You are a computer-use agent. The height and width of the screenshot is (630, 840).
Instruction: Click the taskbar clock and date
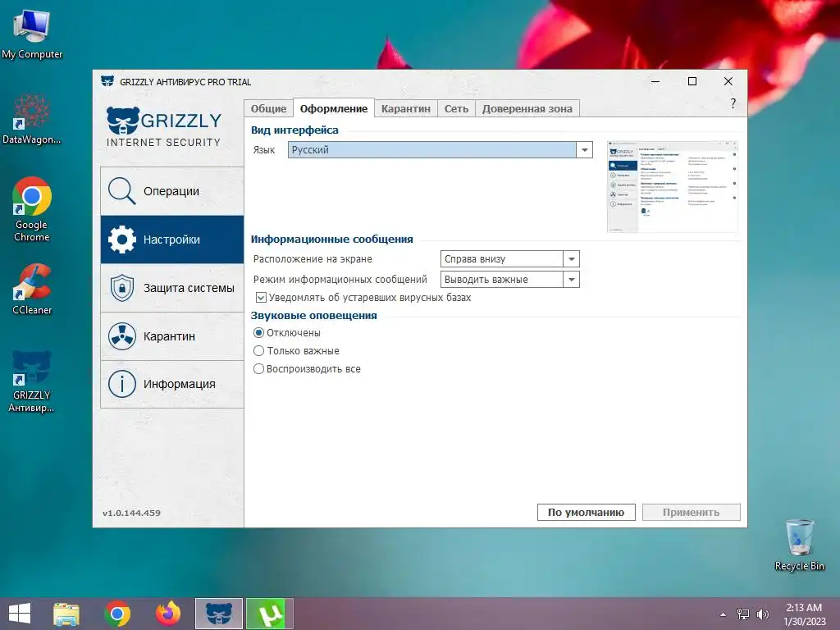click(804, 614)
